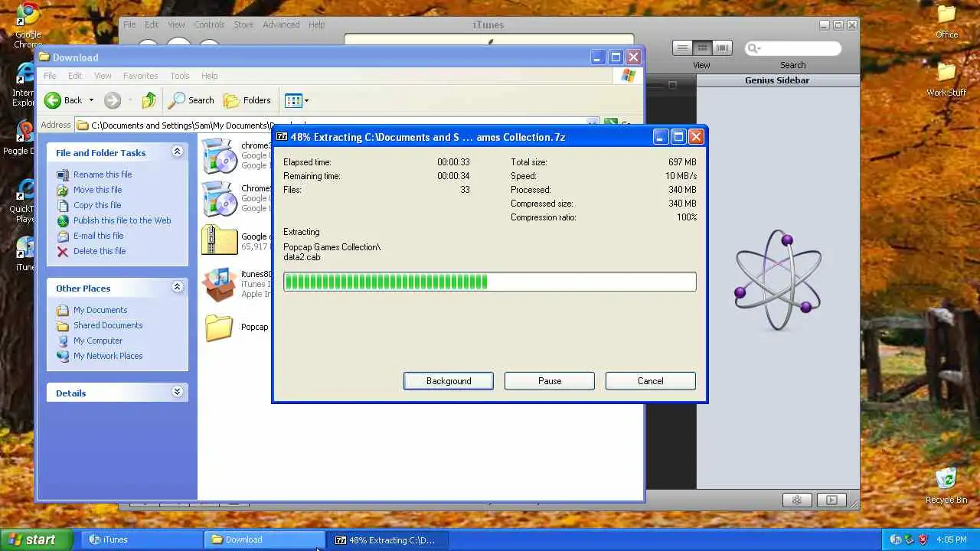Expand the Views dropdown arrow
Screen dimensions: 980x551
coord(306,100)
